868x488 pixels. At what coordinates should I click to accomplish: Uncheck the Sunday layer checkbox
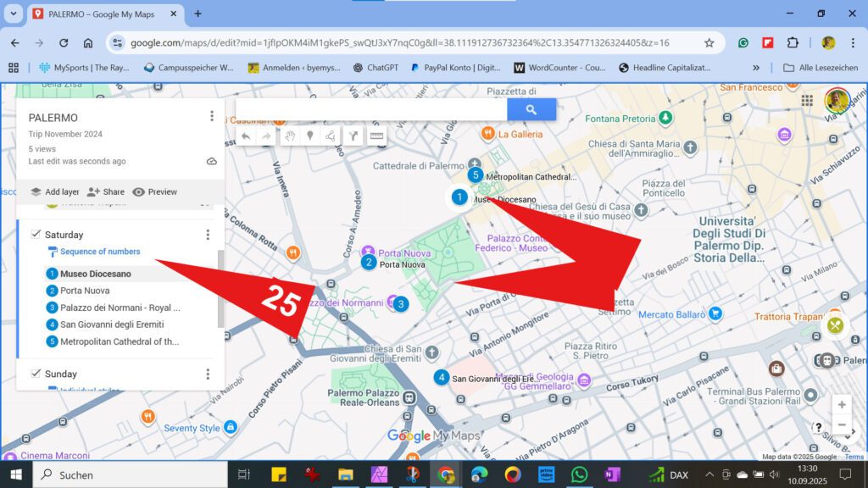35,374
